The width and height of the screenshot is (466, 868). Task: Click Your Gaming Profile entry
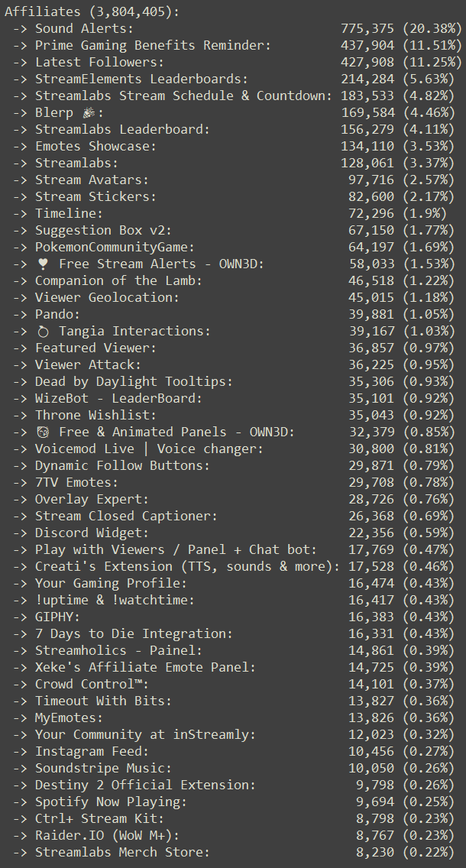tap(112, 583)
